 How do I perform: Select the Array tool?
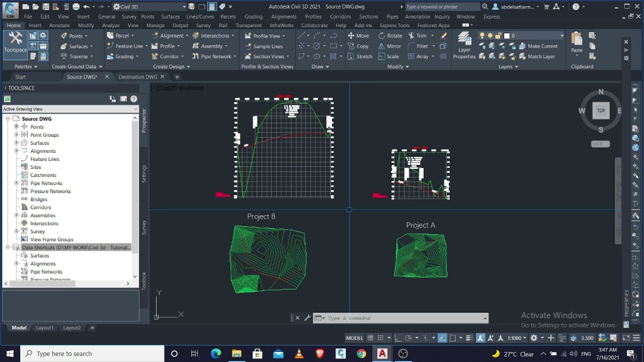click(x=418, y=56)
